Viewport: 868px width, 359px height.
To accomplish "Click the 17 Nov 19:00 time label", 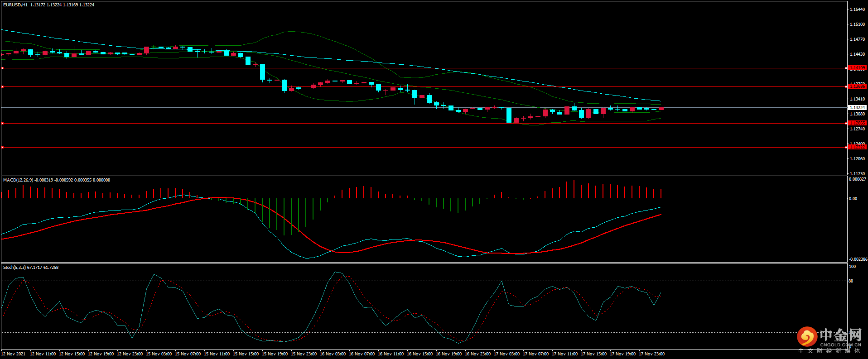I will coord(623,354).
